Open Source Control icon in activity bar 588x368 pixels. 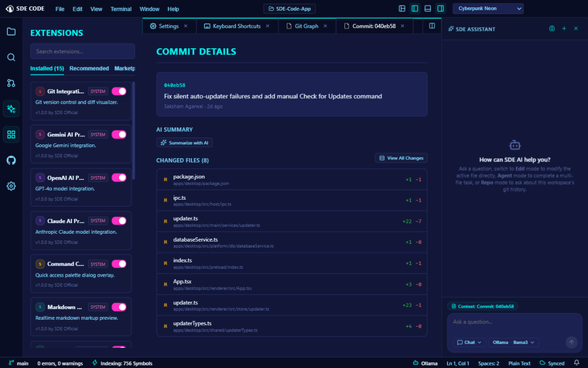coord(12,83)
